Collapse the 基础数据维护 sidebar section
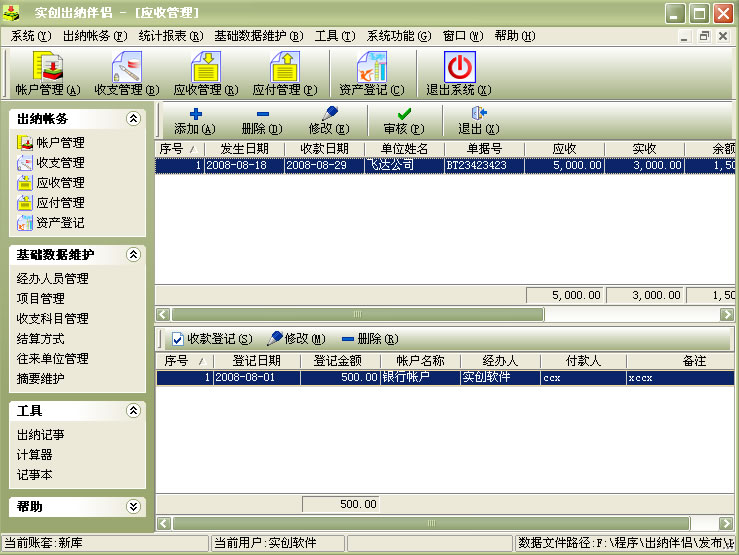739x555 pixels. (132, 255)
